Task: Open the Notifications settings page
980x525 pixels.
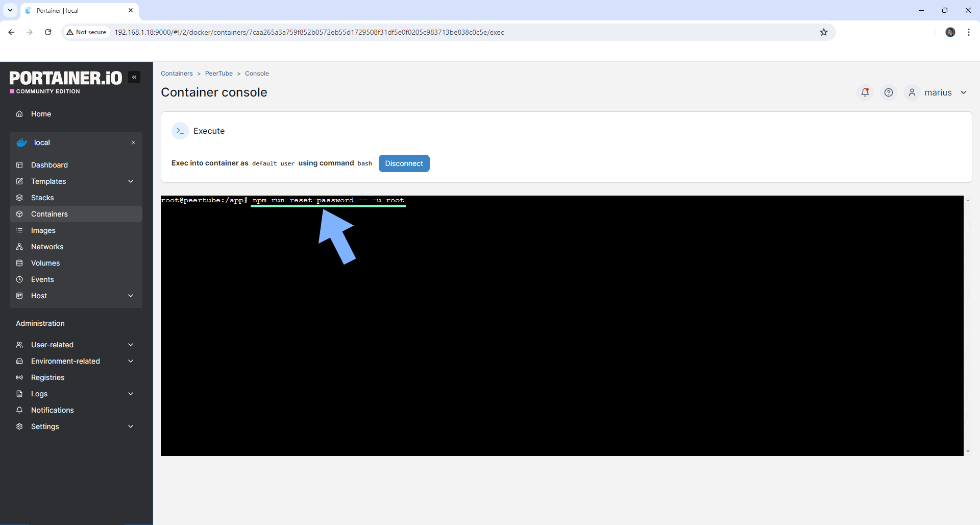Action: click(52, 410)
